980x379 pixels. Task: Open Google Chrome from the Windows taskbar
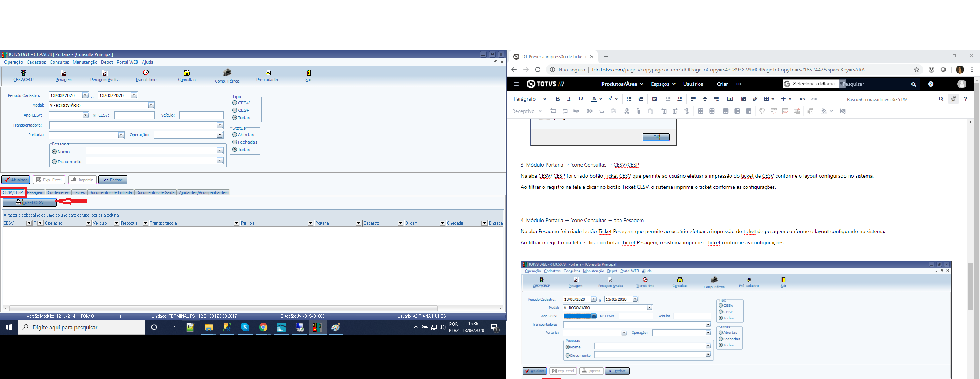pyautogui.click(x=263, y=327)
